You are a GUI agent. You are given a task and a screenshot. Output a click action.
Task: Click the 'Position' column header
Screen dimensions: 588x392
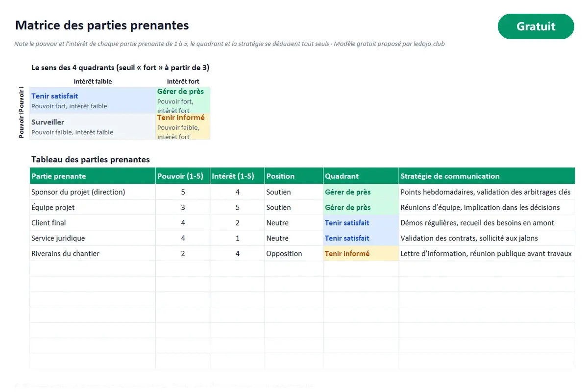[294, 176]
